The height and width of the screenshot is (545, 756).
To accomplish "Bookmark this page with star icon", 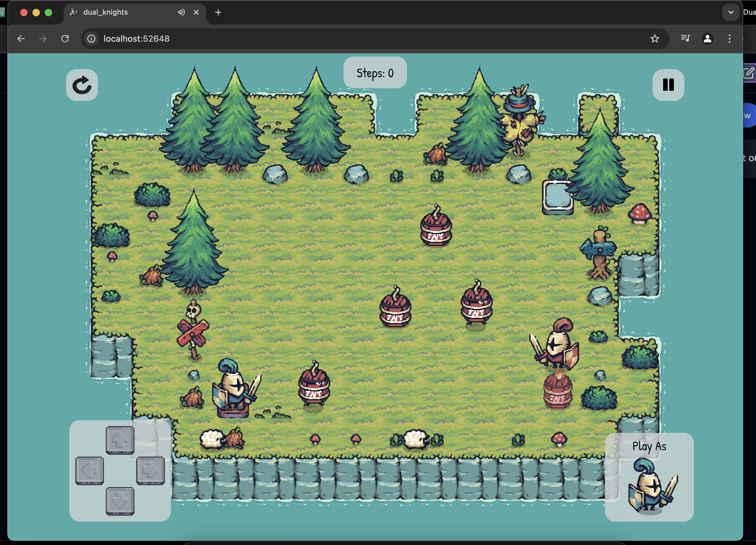I will pyautogui.click(x=654, y=39).
